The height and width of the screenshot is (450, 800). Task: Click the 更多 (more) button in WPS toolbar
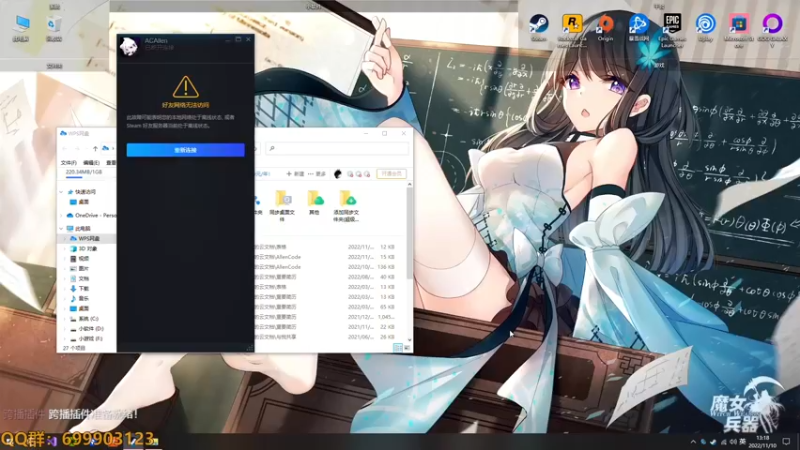tap(317, 174)
